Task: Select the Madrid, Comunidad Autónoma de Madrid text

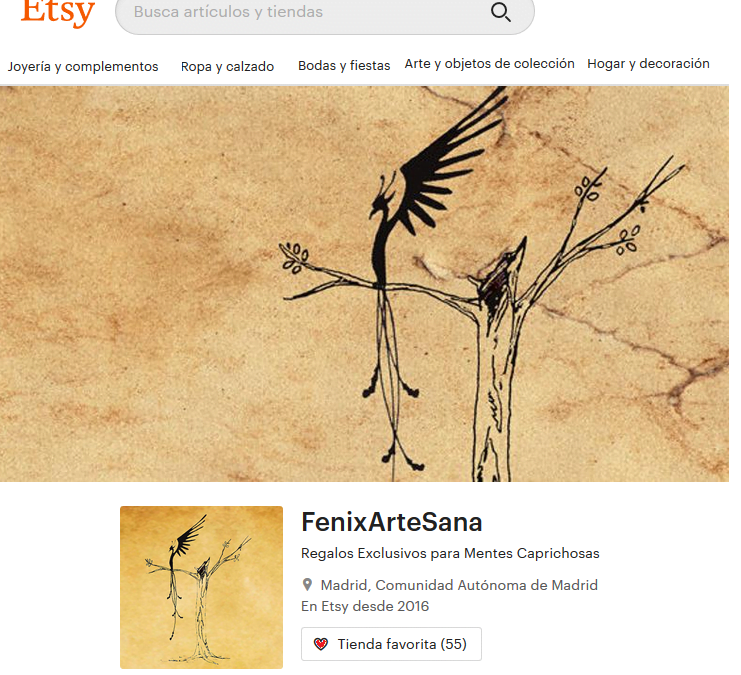Action: tap(459, 585)
